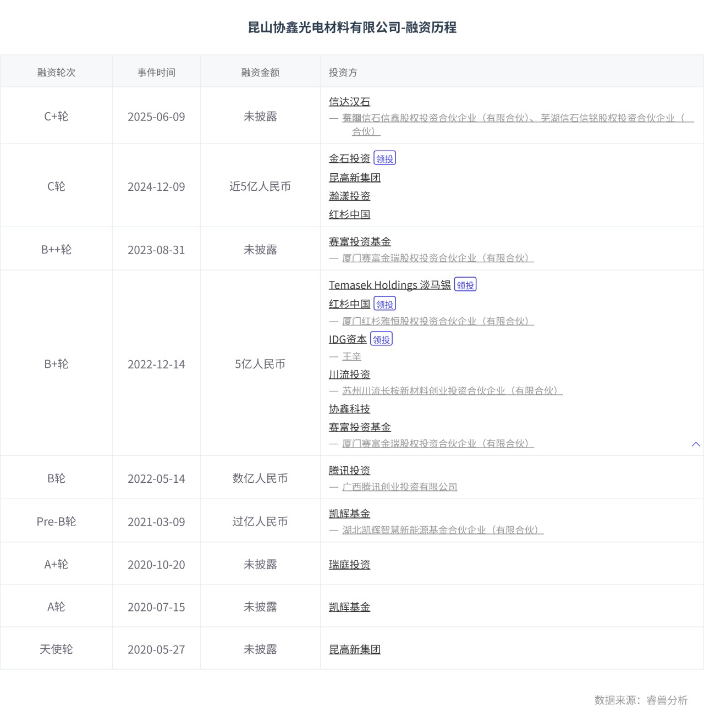This screenshot has height=728, width=704.
Task: Select the B轮 round cell
Action: (x=56, y=478)
